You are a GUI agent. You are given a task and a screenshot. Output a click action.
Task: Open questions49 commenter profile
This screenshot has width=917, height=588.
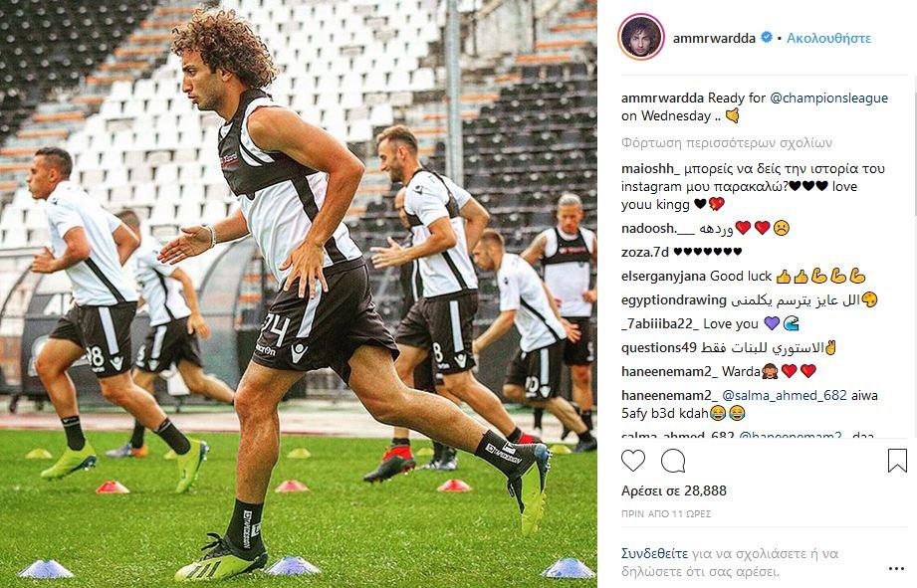[x=659, y=348]
